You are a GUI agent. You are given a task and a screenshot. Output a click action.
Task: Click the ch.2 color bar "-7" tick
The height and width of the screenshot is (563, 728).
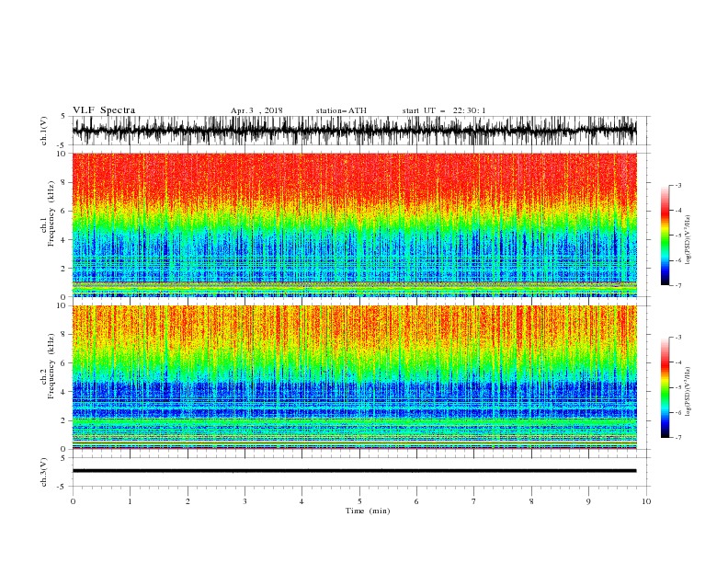click(x=678, y=438)
